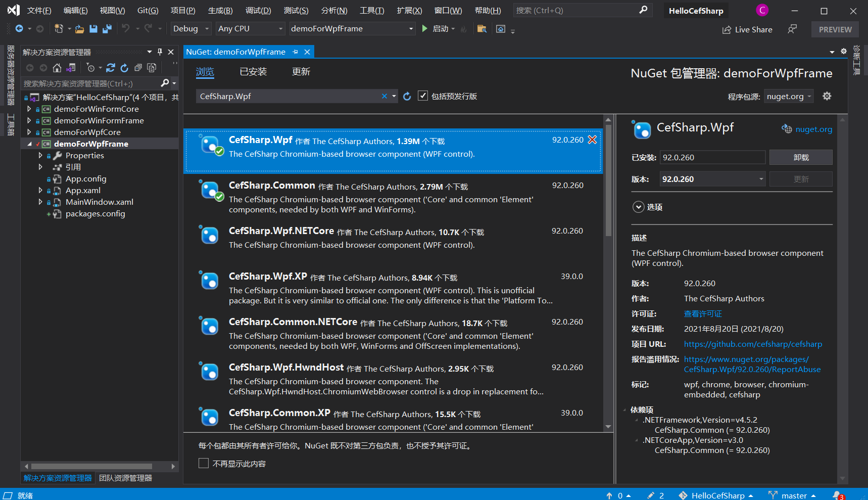Click the navigate backward arrow in toolbar
The width and height of the screenshot is (868, 500).
(19, 29)
